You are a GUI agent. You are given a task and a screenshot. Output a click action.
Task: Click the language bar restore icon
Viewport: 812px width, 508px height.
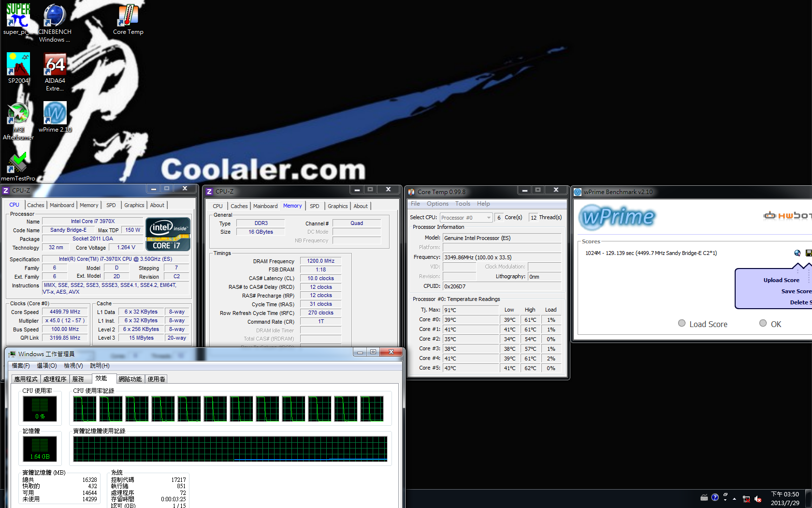[x=725, y=494]
